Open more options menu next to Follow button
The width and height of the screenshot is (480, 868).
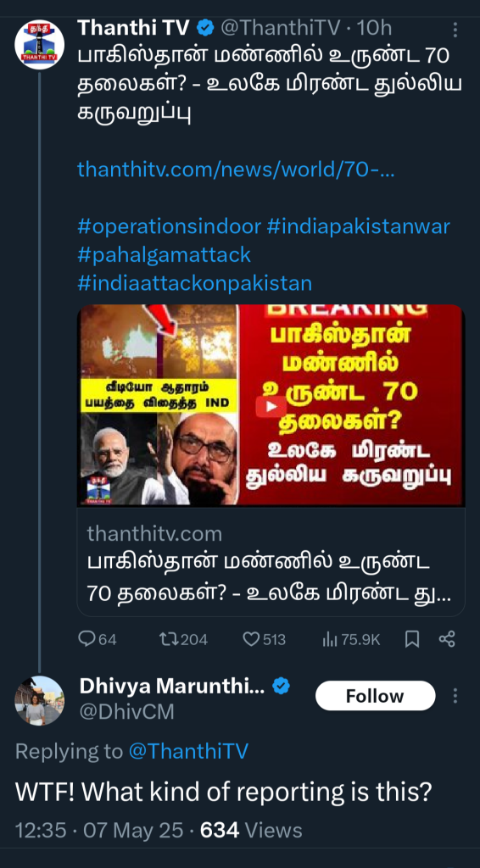[455, 696]
